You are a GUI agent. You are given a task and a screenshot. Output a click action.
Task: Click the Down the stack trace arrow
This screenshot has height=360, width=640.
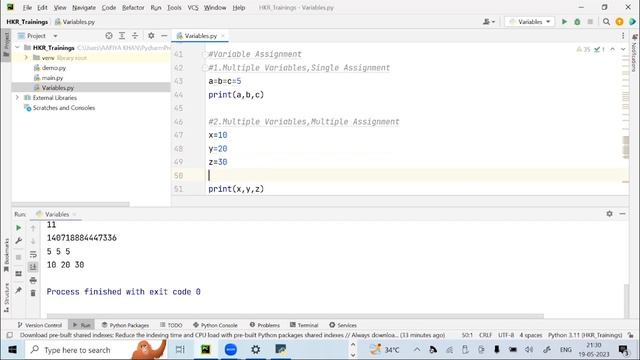click(x=33, y=241)
